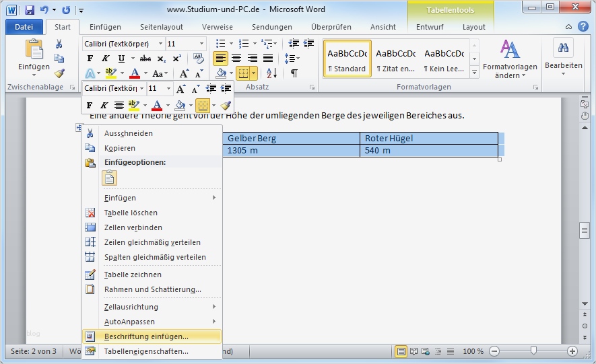The height and width of the screenshot is (364, 596).
Task: Choose Tabelle löschen from context menu
Action: (x=152, y=213)
